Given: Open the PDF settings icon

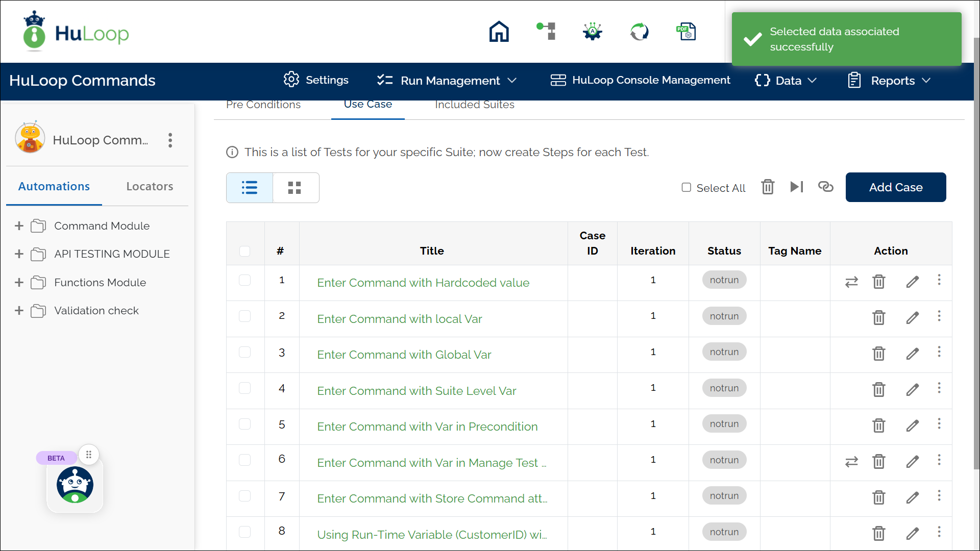Looking at the screenshot, I should (686, 31).
